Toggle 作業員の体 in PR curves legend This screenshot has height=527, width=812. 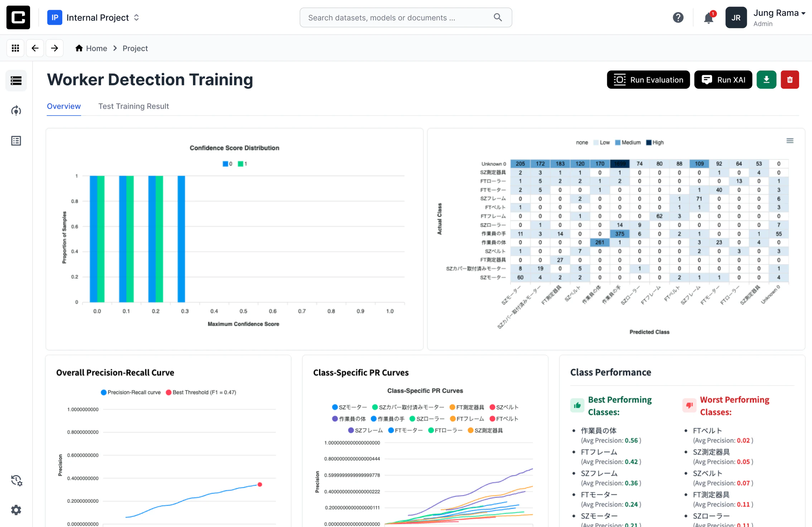pos(349,419)
